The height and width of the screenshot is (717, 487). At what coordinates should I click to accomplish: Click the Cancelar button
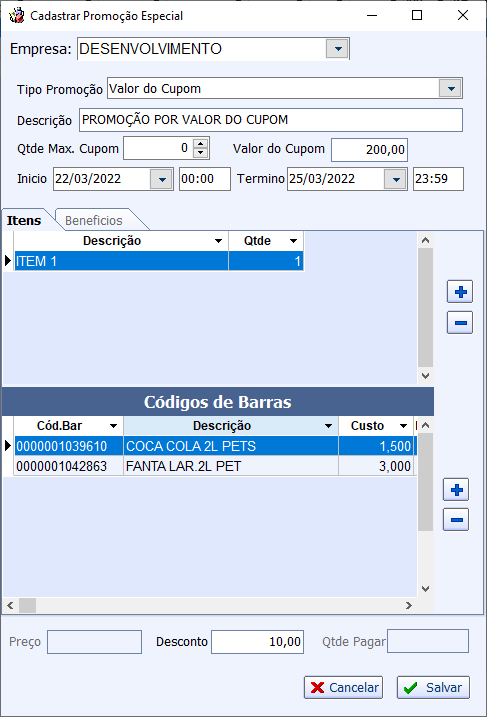[x=343, y=687]
